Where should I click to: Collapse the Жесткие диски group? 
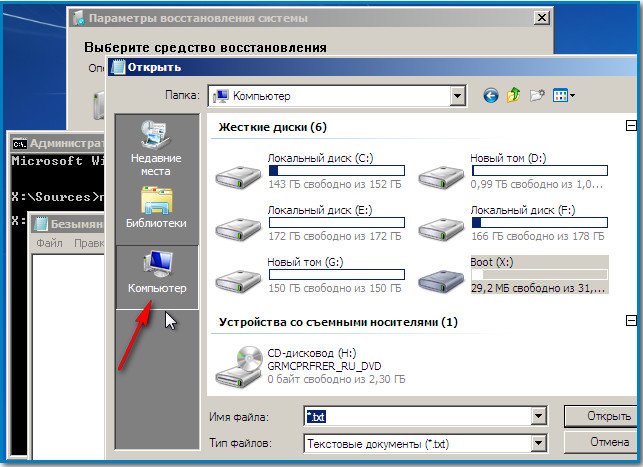pyautogui.click(x=630, y=126)
